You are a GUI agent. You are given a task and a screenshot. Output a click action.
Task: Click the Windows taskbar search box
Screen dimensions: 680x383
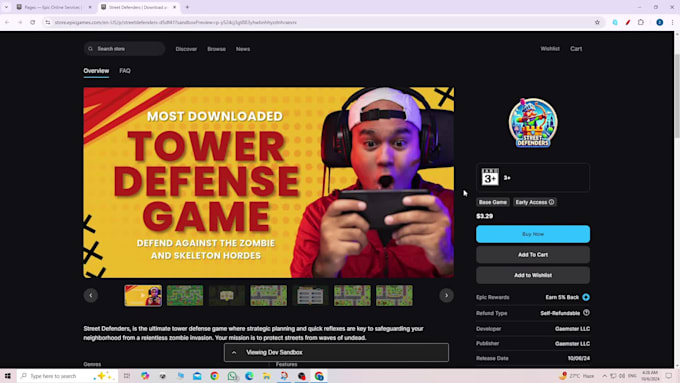[x=68, y=376]
